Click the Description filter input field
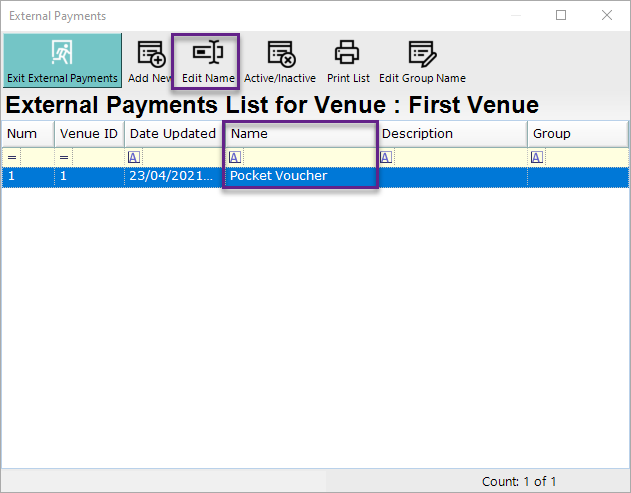Viewport: 631px width, 493px height. pyautogui.click(x=458, y=157)
